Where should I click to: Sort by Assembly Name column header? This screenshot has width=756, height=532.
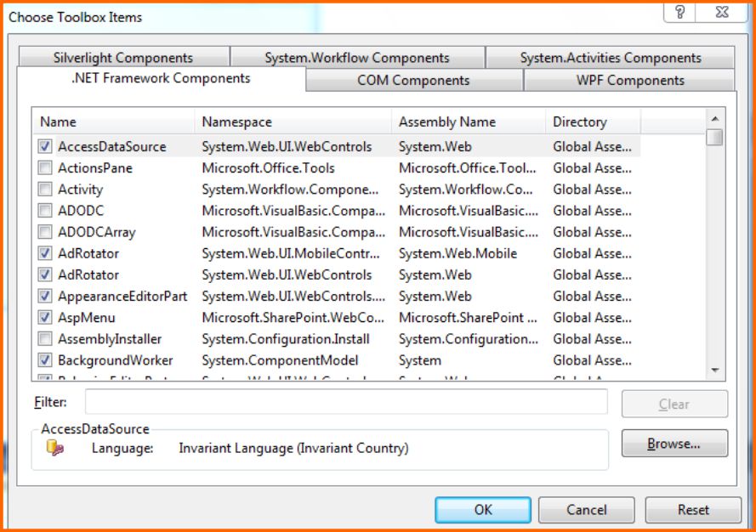[x=469, y=122]
